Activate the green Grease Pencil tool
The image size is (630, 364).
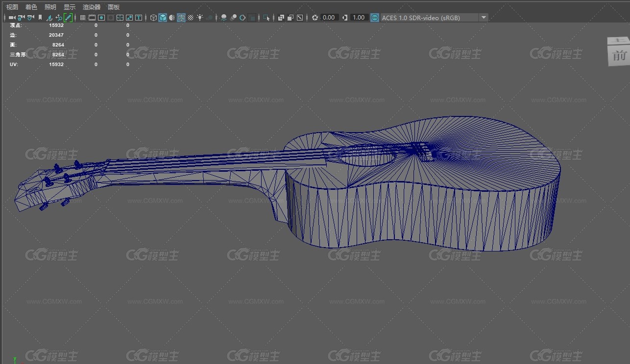68,17
